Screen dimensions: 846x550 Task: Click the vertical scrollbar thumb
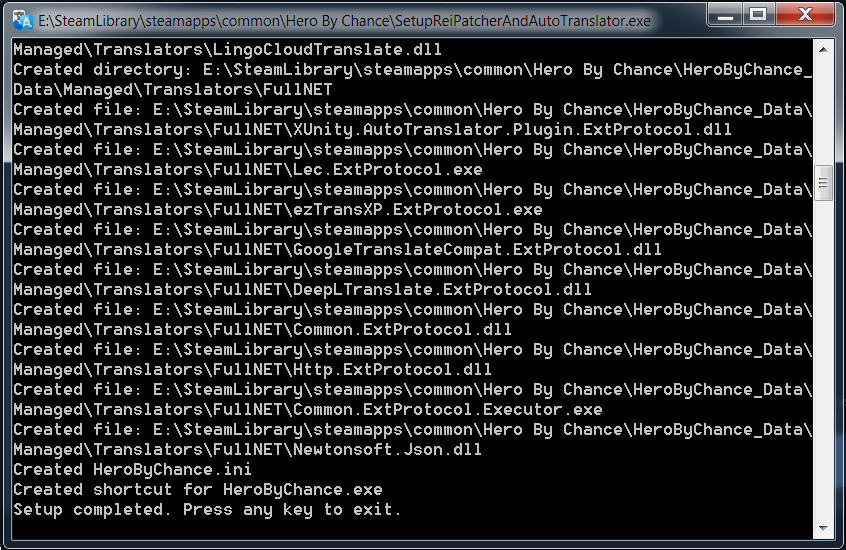tap(823, 183)
